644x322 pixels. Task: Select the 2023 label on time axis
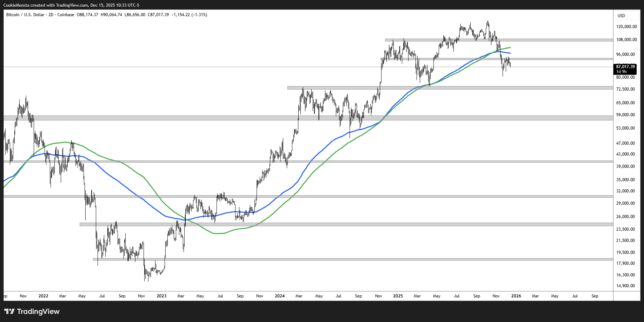161,296
